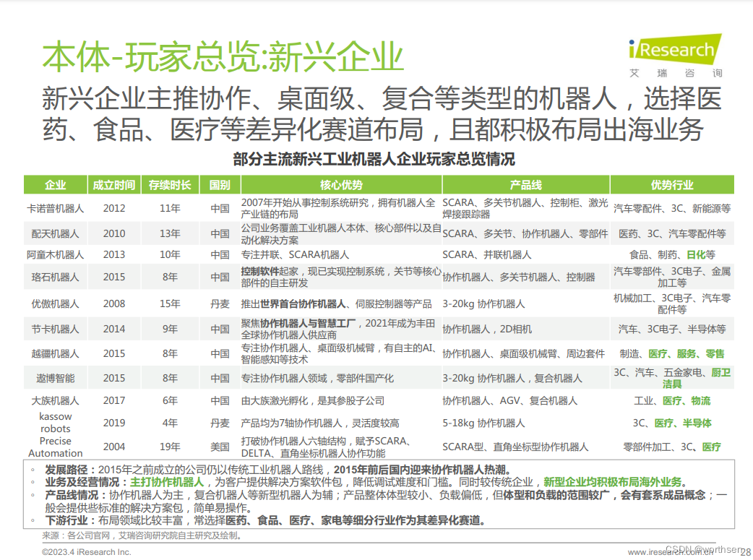This screenshot has height=560, width=753.
Task: Select the 配天机器人 company cell
Action: click(55, 234)
